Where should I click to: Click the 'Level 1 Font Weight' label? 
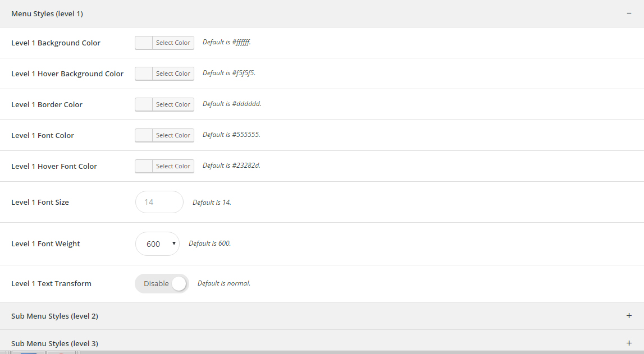coord(45,243)
